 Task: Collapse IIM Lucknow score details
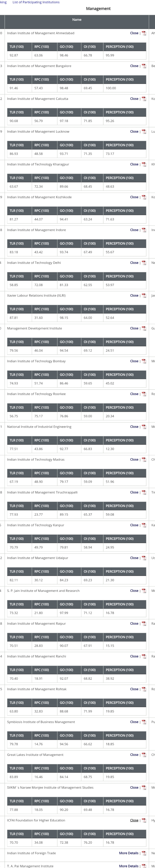(134, 131)
